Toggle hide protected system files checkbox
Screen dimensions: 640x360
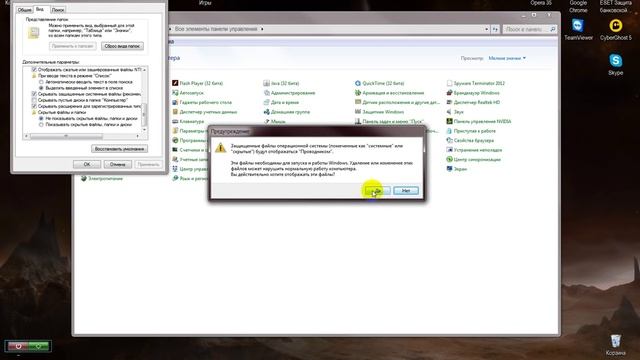pos(34,94)
